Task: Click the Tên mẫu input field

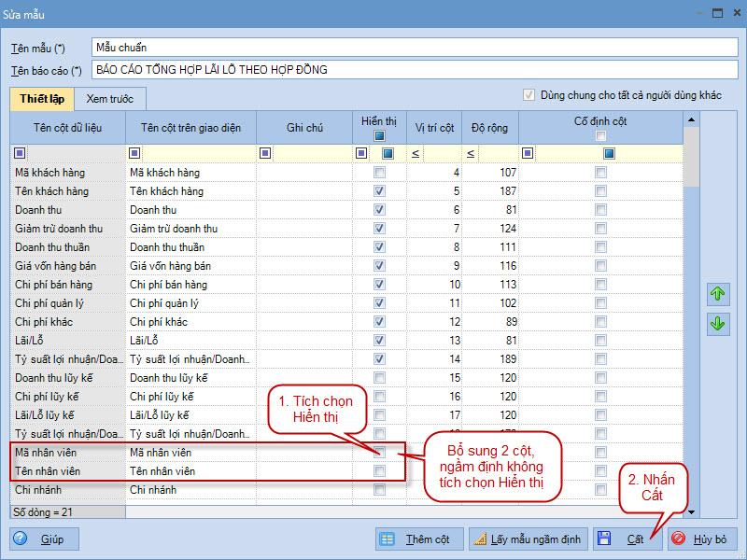Action: tap(415, 48)
